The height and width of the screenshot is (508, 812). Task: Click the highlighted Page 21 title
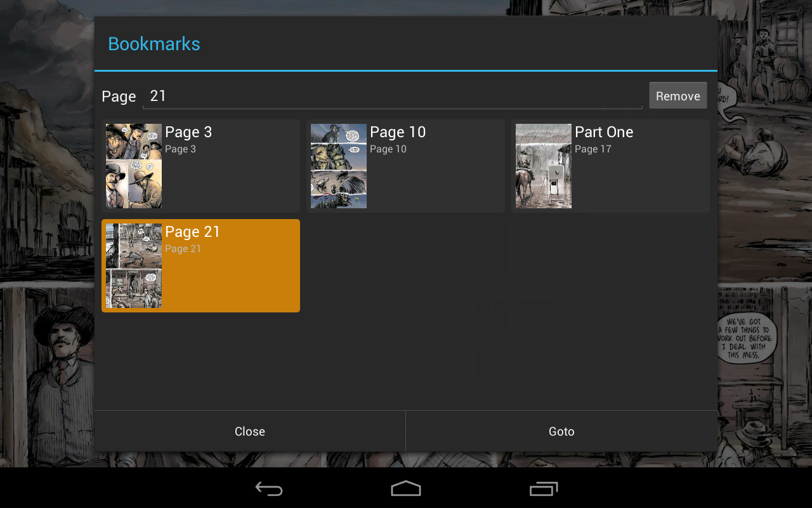pyautogui.click(x=192, y=232)
